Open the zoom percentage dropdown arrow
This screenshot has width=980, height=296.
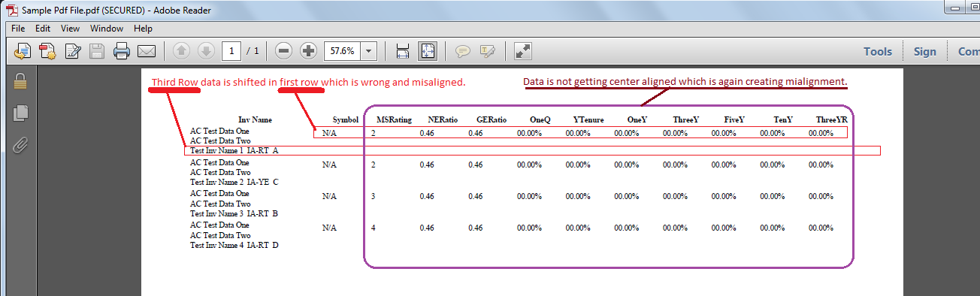[369, 51]
